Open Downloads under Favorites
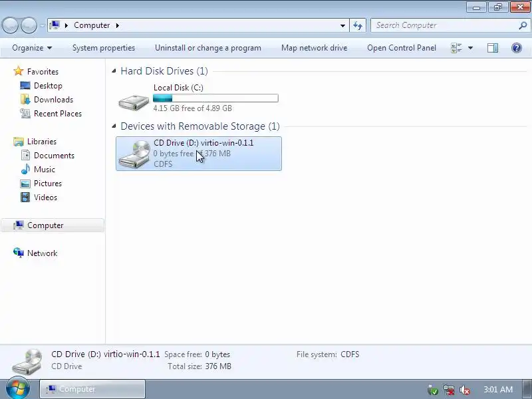The image size is (532, 399). point(53,99)
